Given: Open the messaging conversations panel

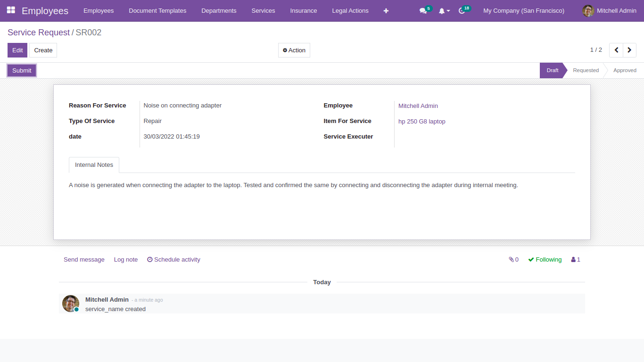Looking at the screenshot, I should (x=422, y=10).
